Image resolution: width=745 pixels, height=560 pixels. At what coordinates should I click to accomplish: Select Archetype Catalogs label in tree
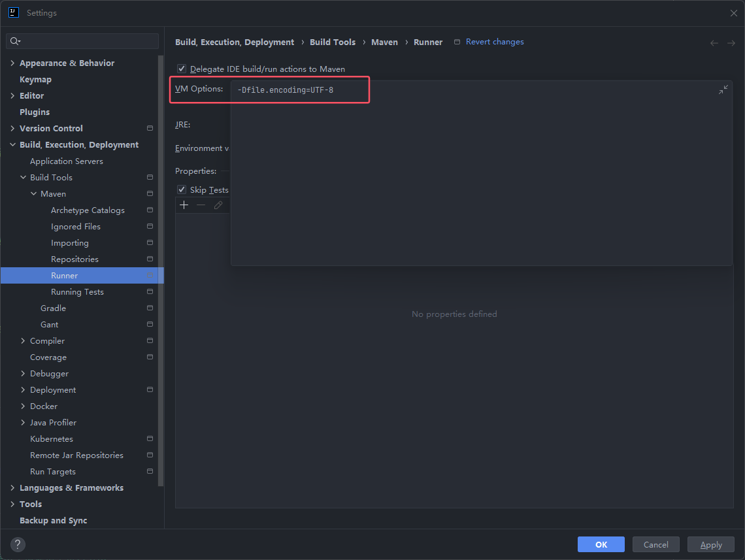(88, 210)
